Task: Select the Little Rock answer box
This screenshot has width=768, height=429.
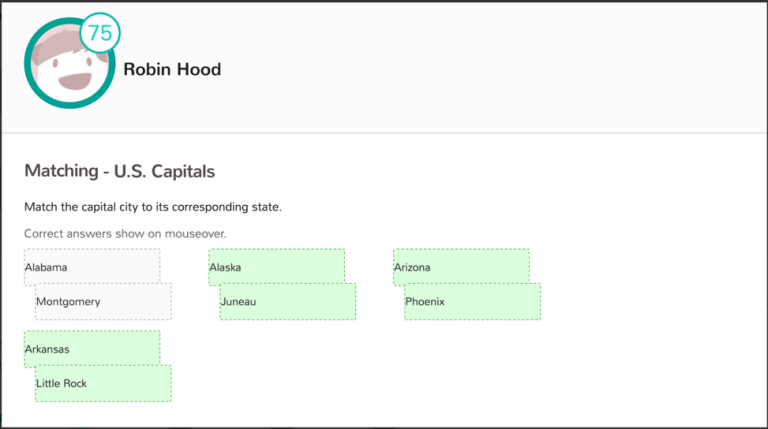Action: [103, 383]
